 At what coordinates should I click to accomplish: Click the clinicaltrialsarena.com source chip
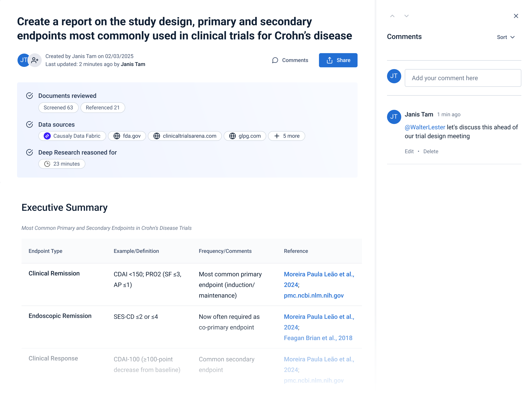pos(185,136)
